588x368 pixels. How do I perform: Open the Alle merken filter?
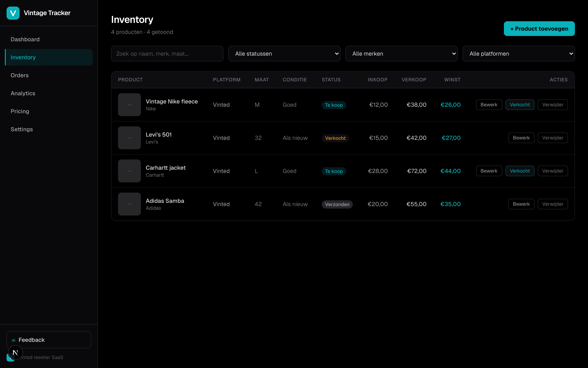401,54
